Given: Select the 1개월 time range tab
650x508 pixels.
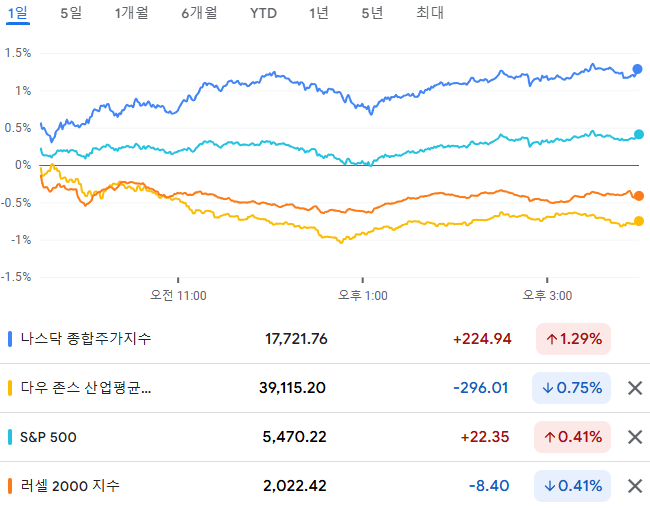Looking at the screenshot, I should point(131,13).
